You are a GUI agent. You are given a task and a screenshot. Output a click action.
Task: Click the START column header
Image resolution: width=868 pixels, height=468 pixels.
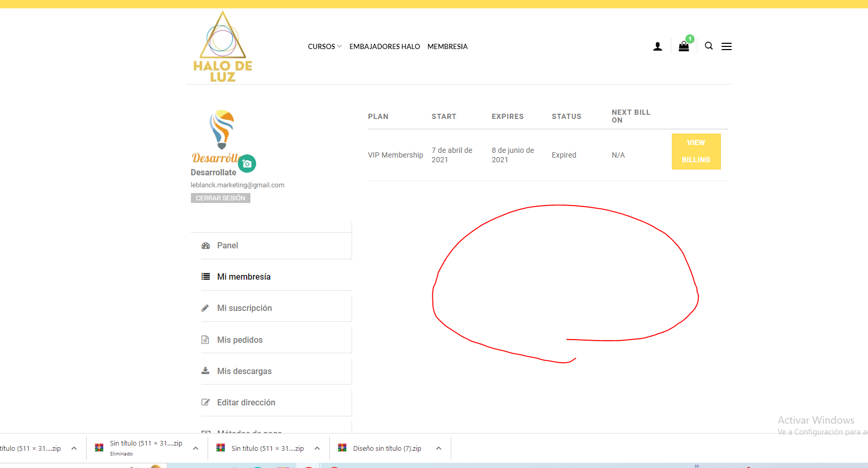pyautogui.click(x=444, y=116)
